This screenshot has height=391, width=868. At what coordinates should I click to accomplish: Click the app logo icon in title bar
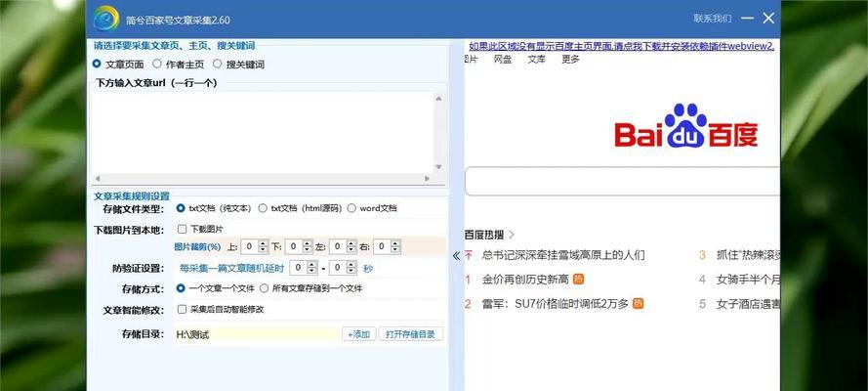point(106,19)
